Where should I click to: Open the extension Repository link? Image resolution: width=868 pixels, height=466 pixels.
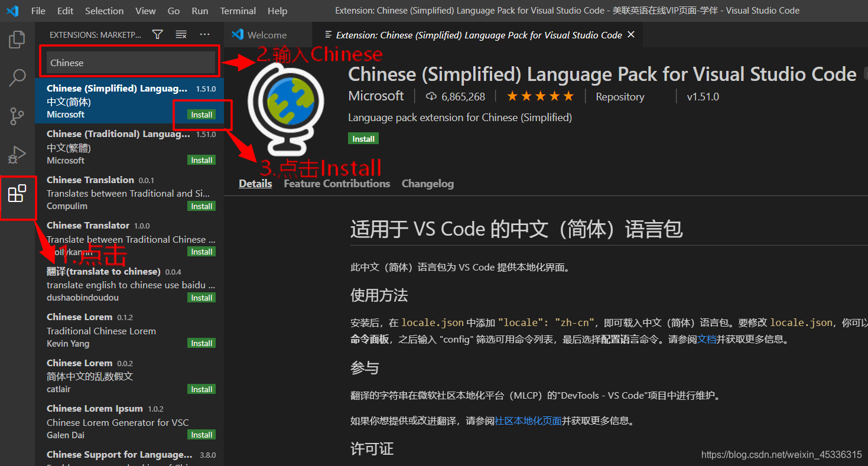tap(620, 97)
